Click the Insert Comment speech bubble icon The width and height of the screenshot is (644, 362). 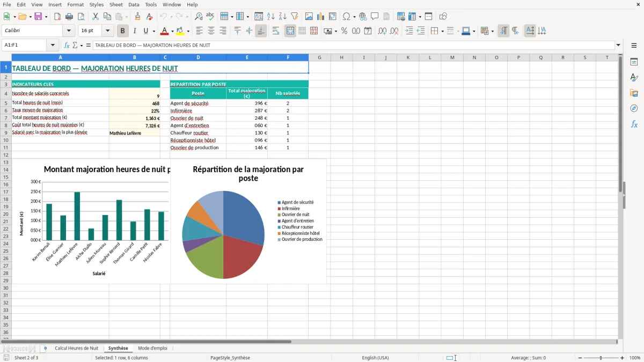(375, 17)
